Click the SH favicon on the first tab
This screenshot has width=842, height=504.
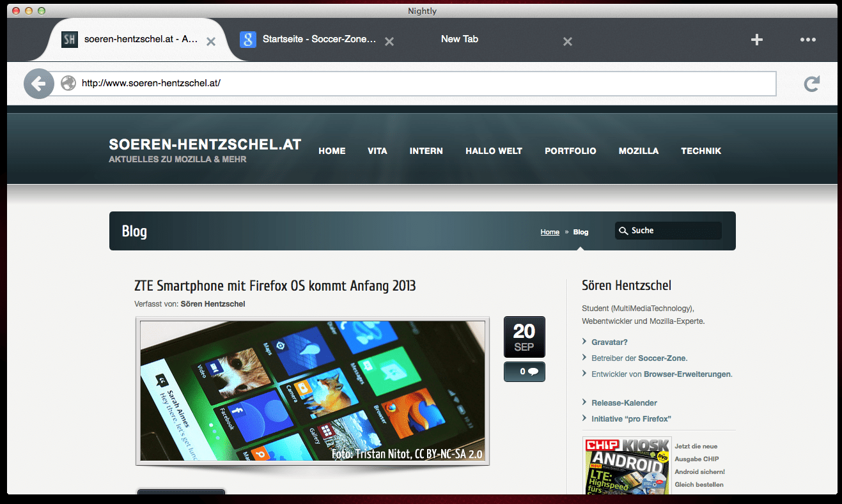pyautogui.click(x=70, y=40)
